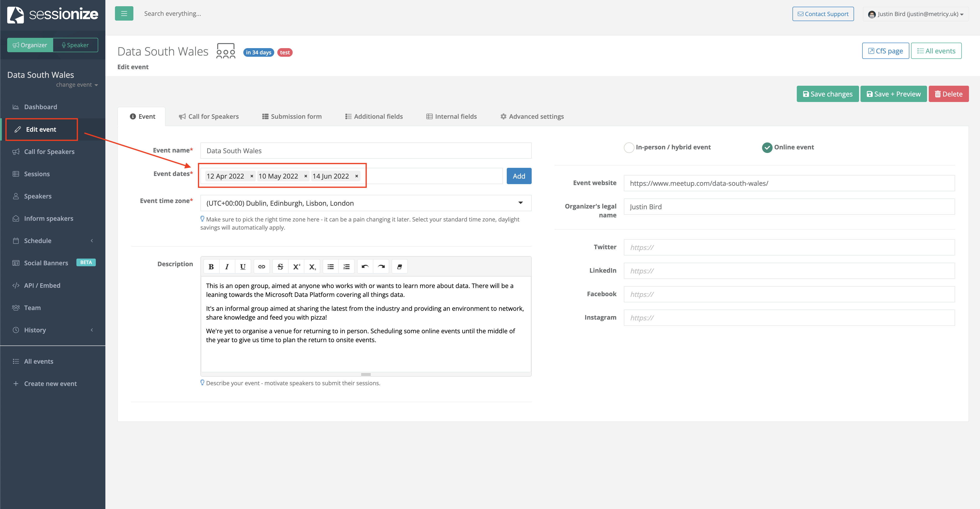Open the change event dropdown
Screen dimensions: 980x509
tap(77, 85)
